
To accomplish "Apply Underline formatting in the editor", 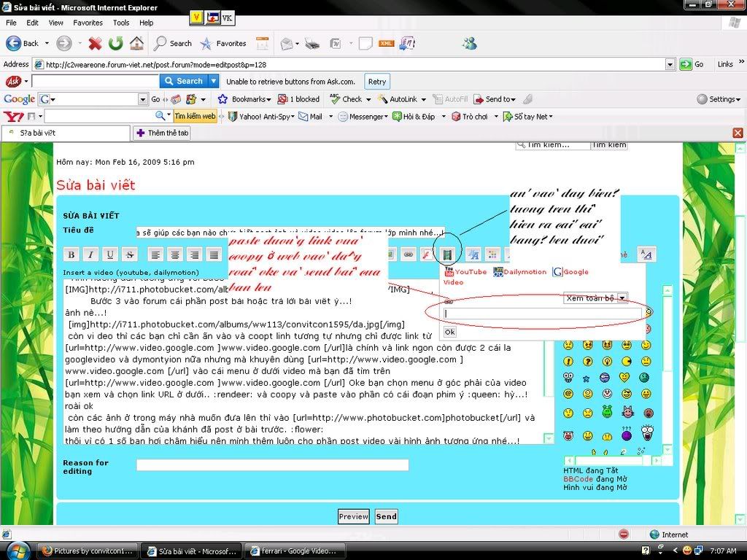I will click(110, 254).
